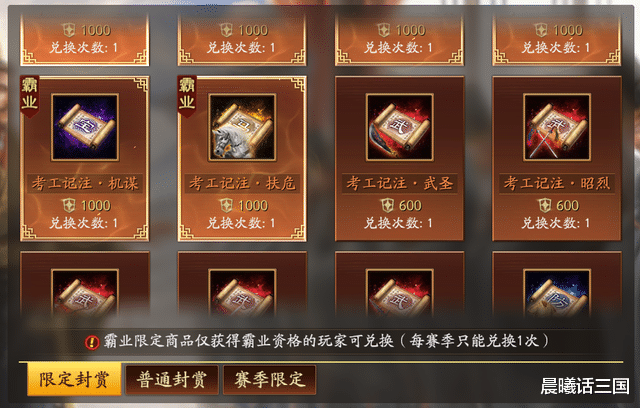The width and height of the screenshot is (640, 408).
Task: Click 兑换次数: 1 under the 武圣 card
Action: [x=399, y=223]
